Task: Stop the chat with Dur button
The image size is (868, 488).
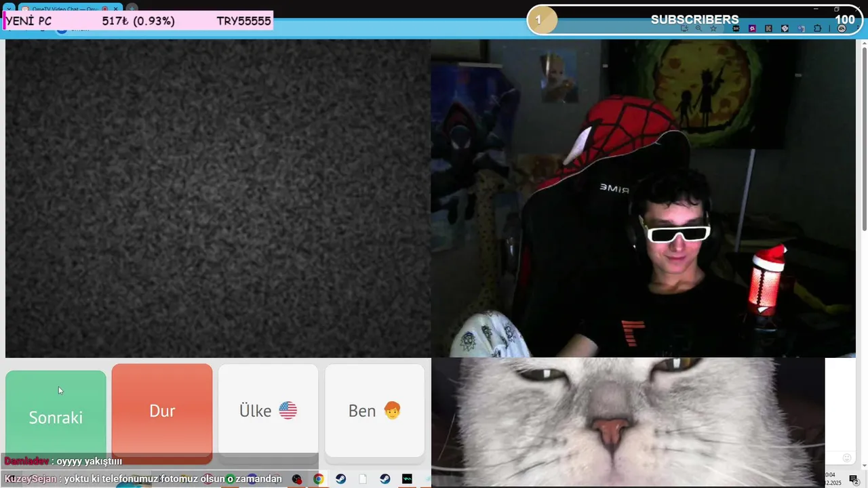Action: [162, 411]
